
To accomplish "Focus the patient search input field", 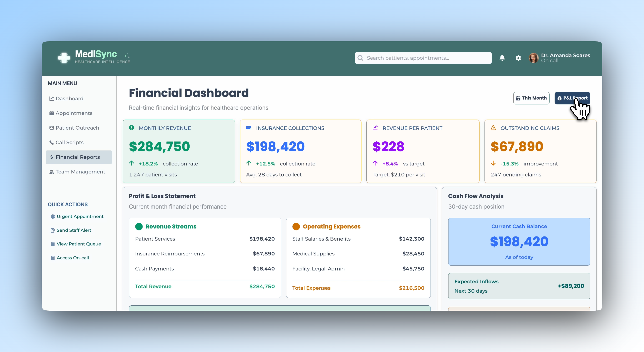I will coord(425,58).
